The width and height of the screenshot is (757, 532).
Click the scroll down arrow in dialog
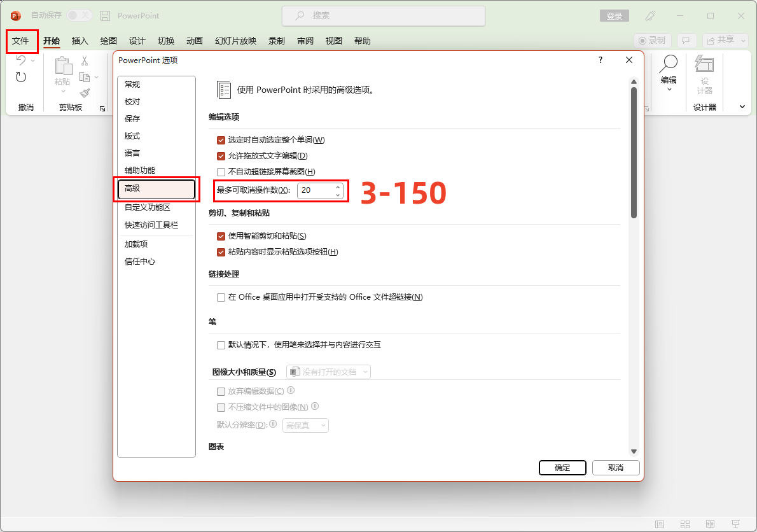tap(634, 451)
